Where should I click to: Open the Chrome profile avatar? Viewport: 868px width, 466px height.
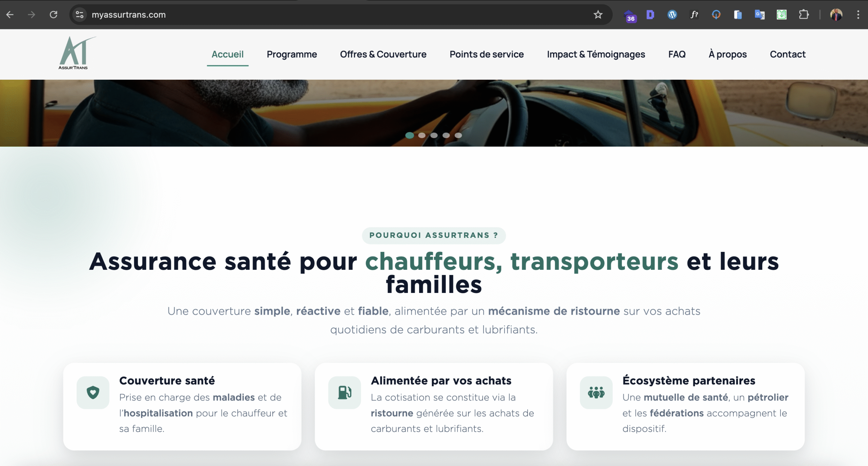click(x=836, y=15)
